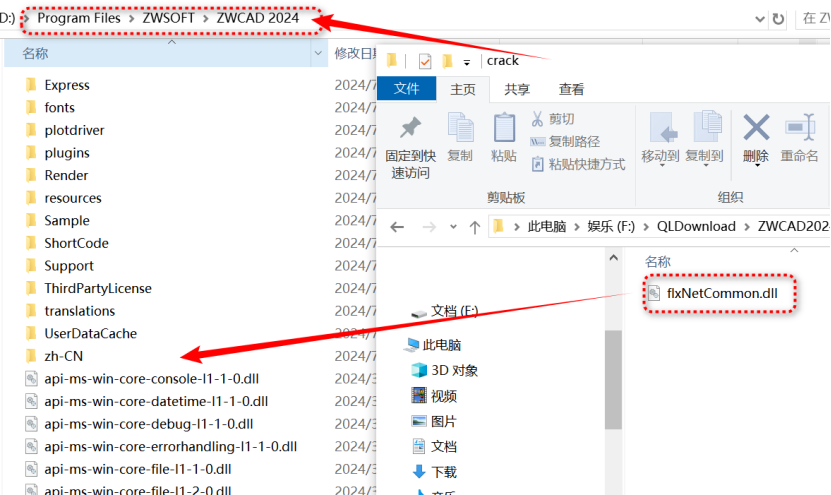Screen dimensions: 831x495
Task: Click navigation pane scrollbar up arrow
Action: tap(614, 258)
